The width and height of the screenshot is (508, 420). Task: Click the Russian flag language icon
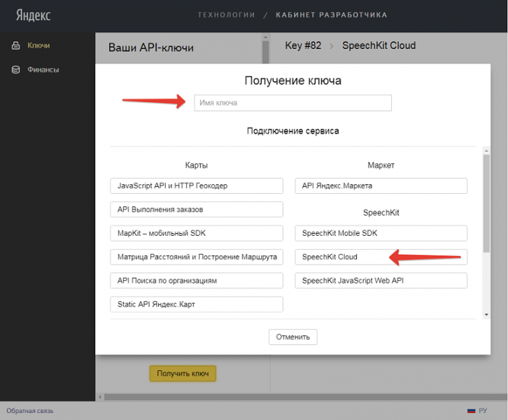(471, 411)
